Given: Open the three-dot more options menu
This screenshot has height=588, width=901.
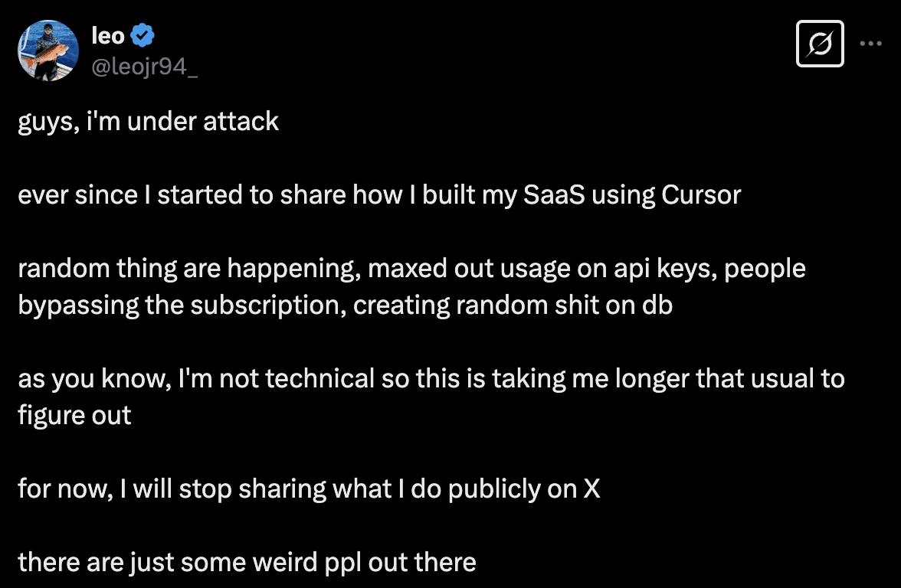Looking at the screenshot, I should coord(870,44).
